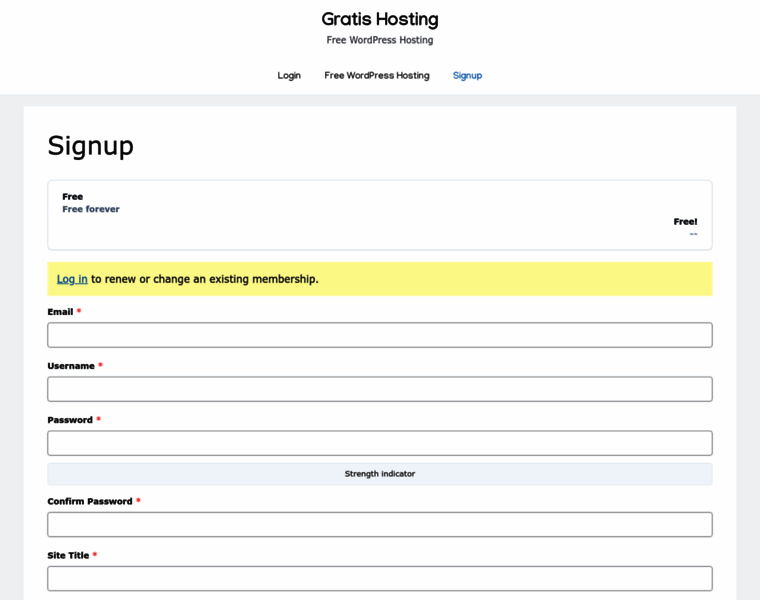
Task: Click the Site Title label
Action: (68, 556)
